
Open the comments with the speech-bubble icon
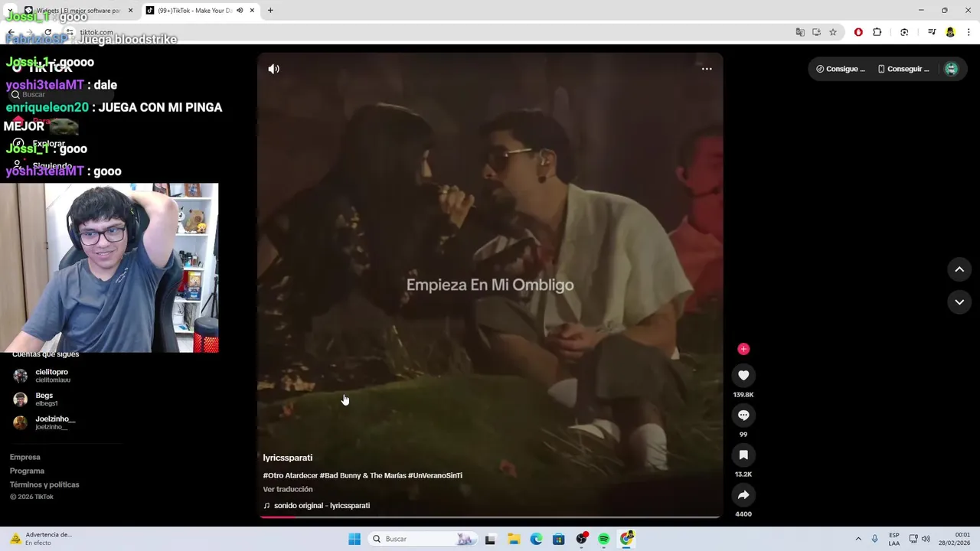(x=743, y=415)
